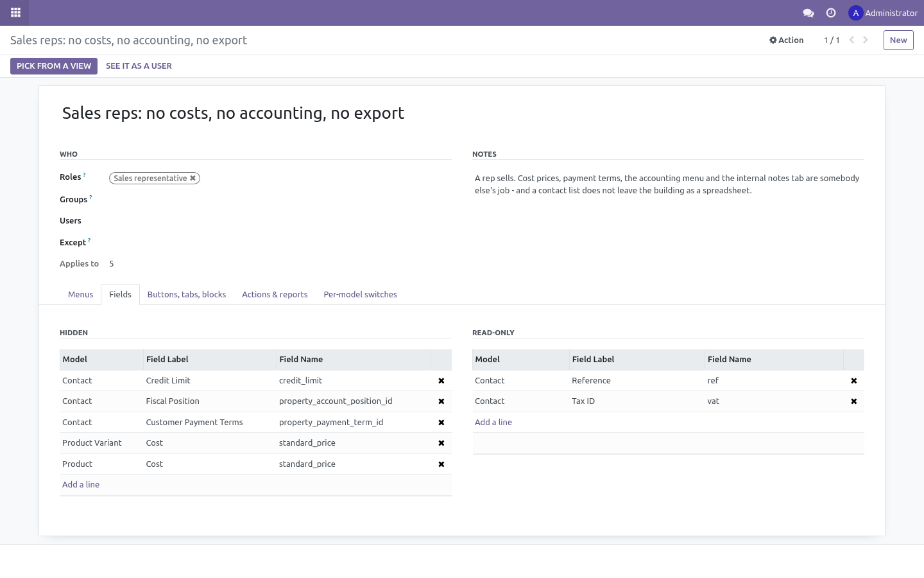Sort Read-only table by Field Name header
This screenshot has height=578, width=924.
pos(774,360)
